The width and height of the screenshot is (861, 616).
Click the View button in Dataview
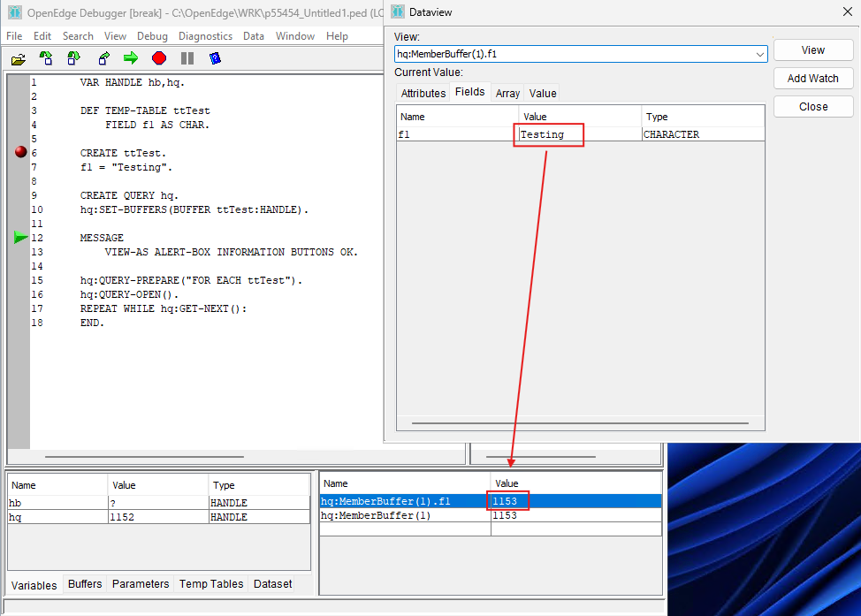[x=813, y=50]
